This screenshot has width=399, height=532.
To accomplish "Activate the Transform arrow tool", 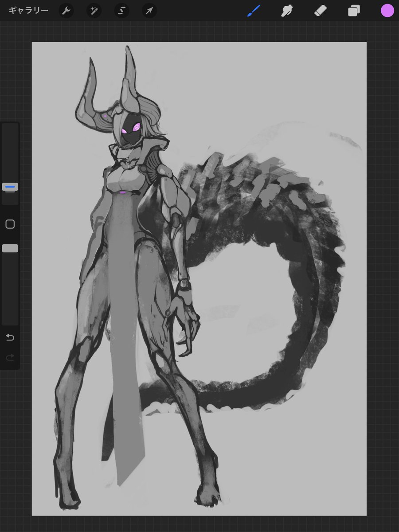I will (149, 11).
